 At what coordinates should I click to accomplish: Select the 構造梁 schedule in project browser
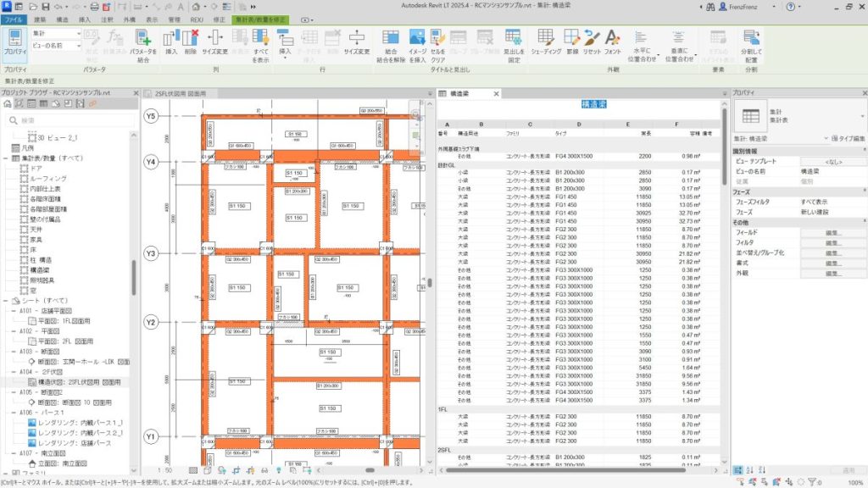point(39,269)
